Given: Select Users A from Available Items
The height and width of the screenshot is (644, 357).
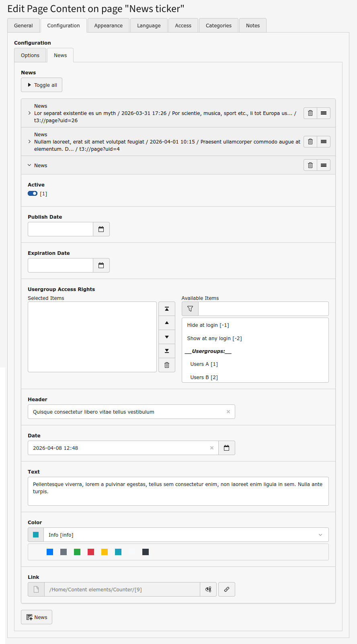Looking at the screenshot, I should (x=204, y=364).
